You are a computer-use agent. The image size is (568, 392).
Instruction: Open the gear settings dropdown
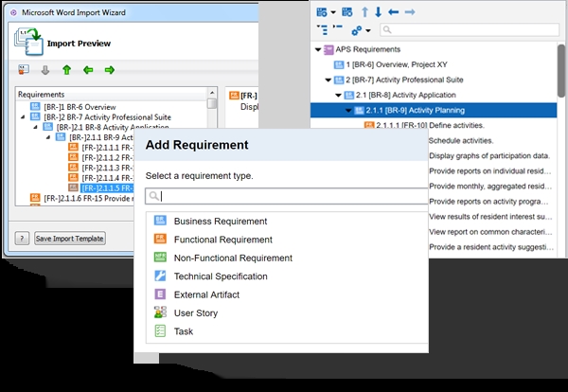tap(361, 30)
